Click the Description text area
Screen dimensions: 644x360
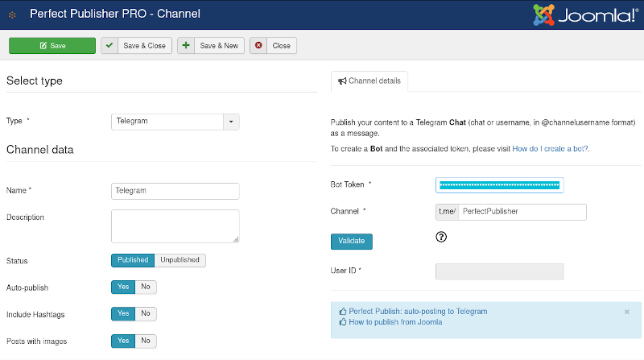point(175,226)
